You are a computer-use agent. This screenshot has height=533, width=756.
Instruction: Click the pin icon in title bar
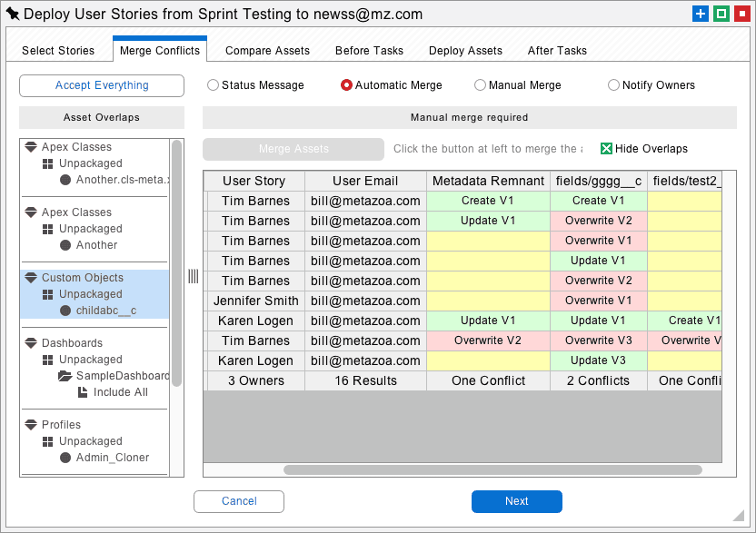click(12, 14)
